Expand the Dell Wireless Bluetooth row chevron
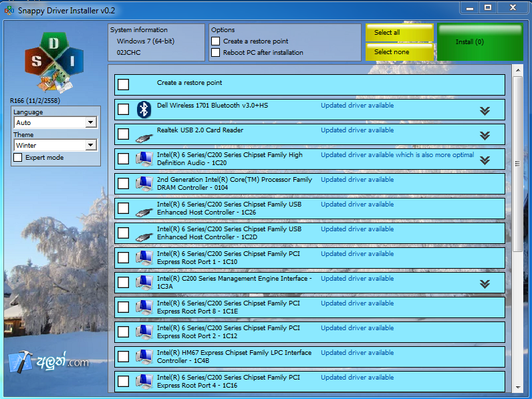The width and height of the screenshot is (532, 399). pos(485,111)
